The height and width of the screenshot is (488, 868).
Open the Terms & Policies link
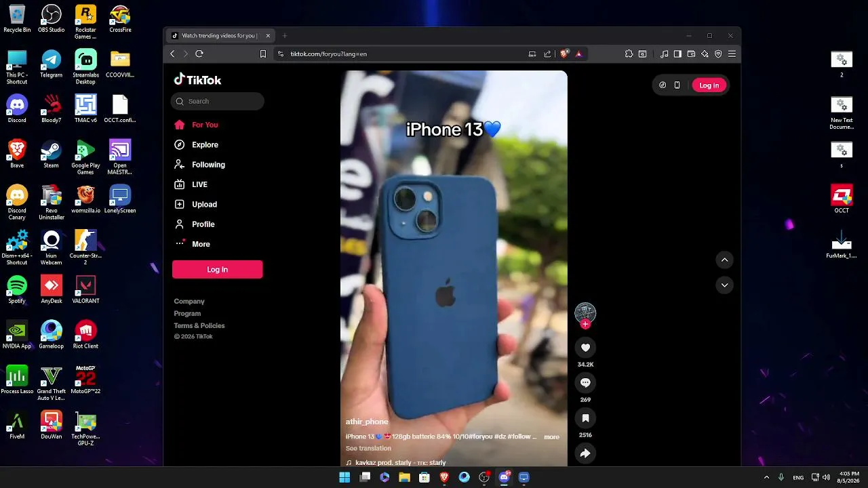199,326
